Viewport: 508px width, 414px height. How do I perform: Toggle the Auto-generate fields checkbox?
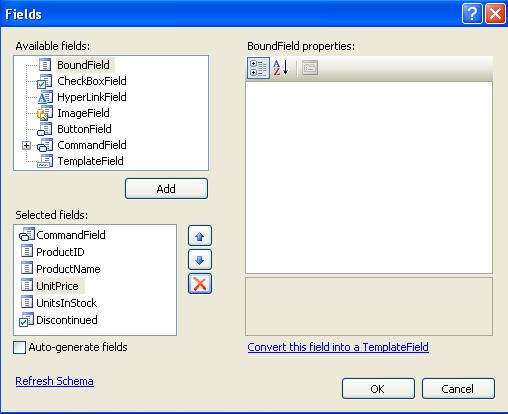click(19, 347)
